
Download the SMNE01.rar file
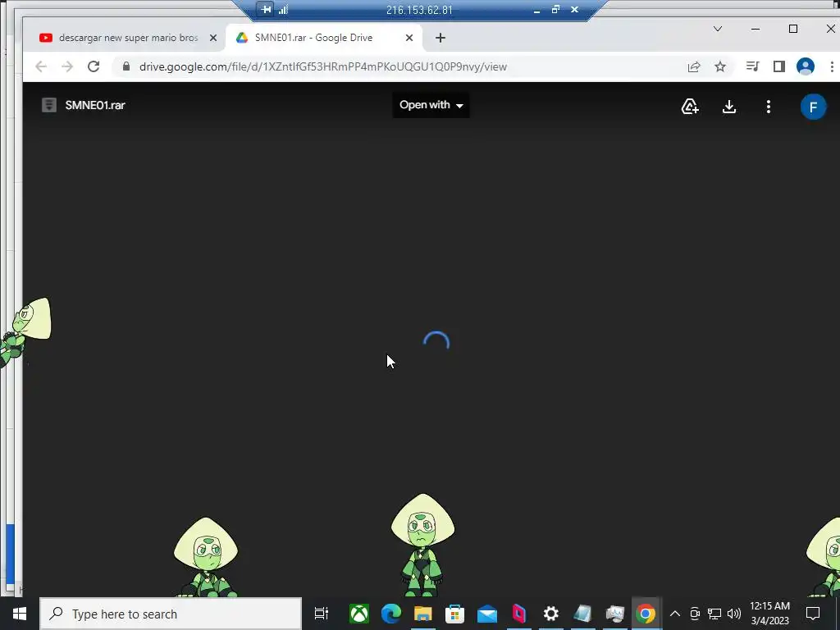(x=729, y=107)
